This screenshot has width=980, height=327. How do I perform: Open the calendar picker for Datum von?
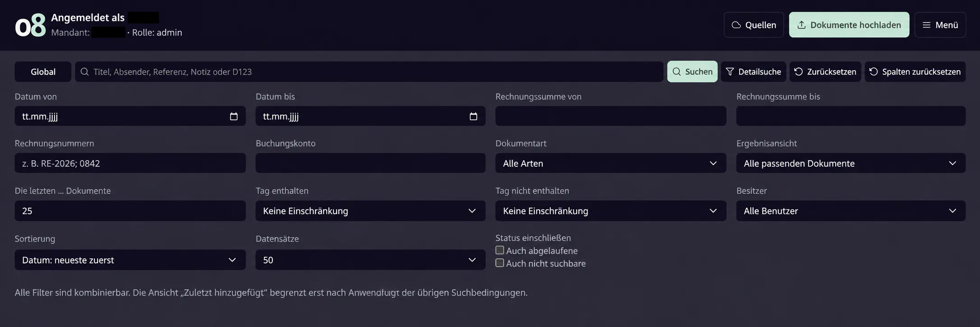[234, 117]
